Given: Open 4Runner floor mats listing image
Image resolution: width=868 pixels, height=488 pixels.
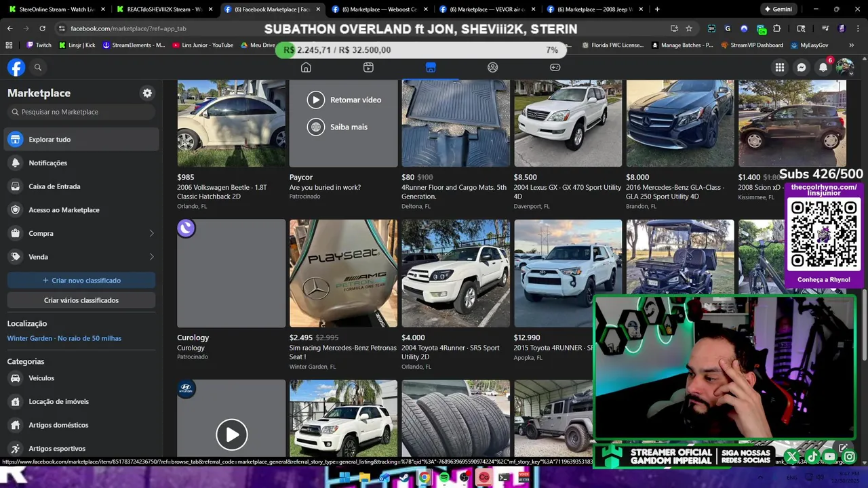Looking at the screenshot, I should [x=456, y=123].
